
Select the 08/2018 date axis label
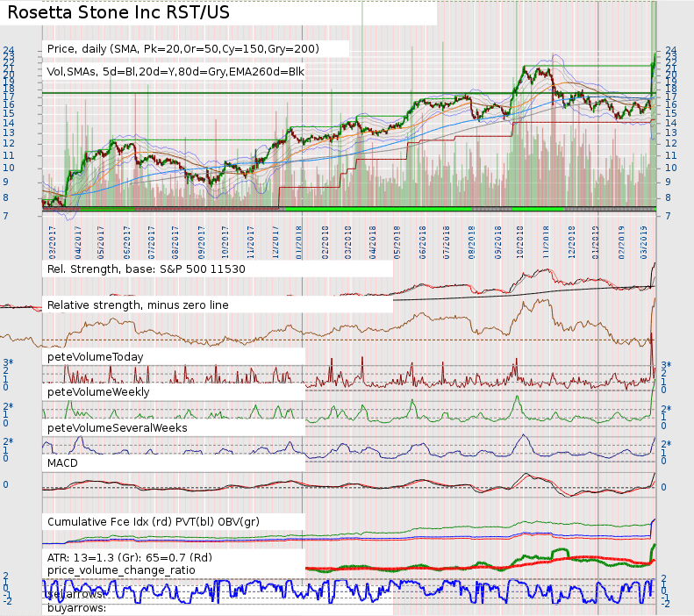pos(472,243)
